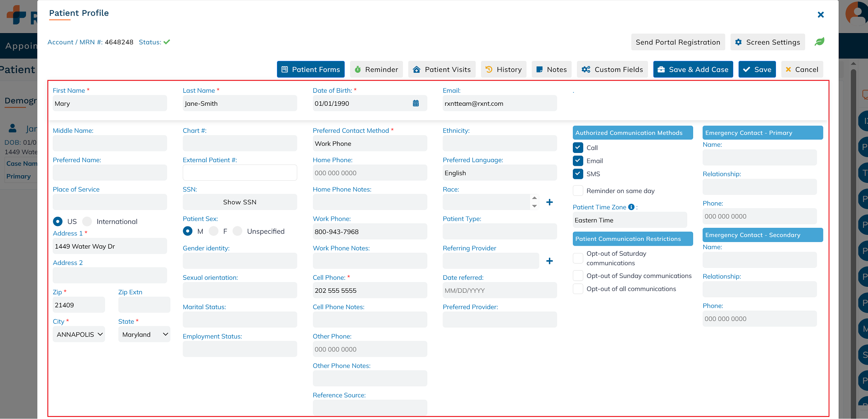
Task: Click the Show SSN button
Action: (239, 202)
